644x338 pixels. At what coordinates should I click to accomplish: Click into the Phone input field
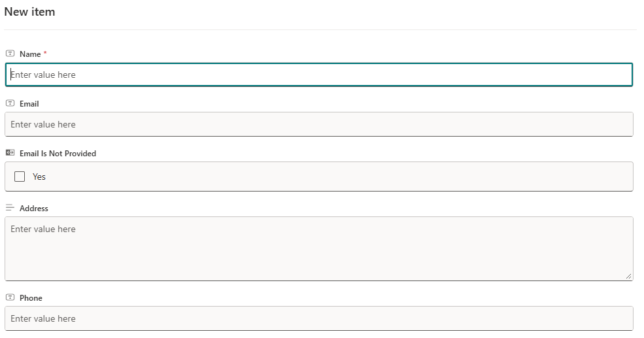pos(319,318)
